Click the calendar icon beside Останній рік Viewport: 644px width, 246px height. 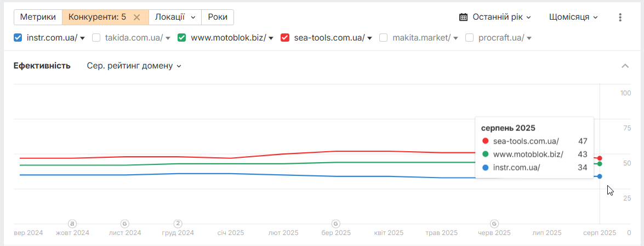[464, 17]
